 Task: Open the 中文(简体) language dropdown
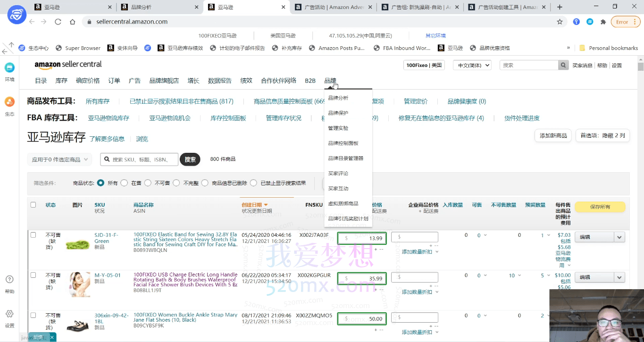click(472, 65)
